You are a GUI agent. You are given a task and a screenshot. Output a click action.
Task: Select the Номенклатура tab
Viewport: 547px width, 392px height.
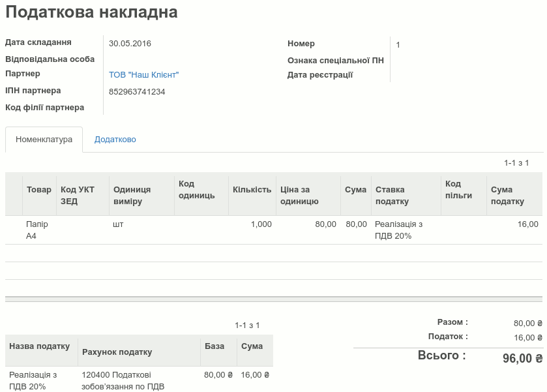pos(42,139)
